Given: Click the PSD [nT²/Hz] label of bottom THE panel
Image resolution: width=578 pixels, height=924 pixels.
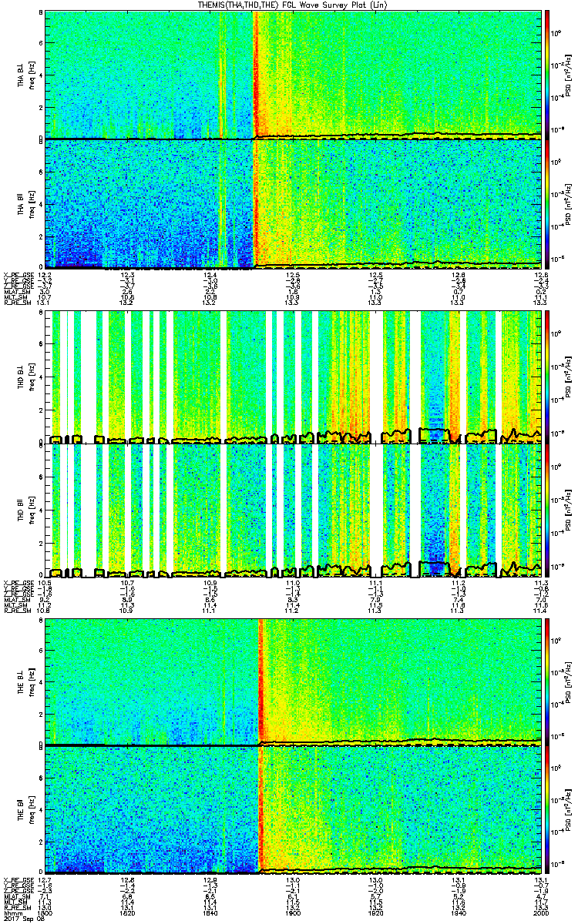Looking at the screenshot, I should pos(569,809).
